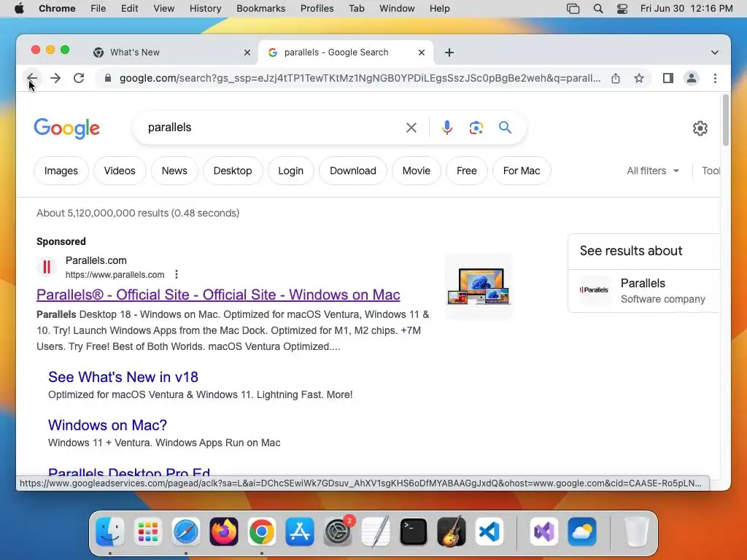
Task: Open the tab search chevron
Action: [x=715, y=52]
